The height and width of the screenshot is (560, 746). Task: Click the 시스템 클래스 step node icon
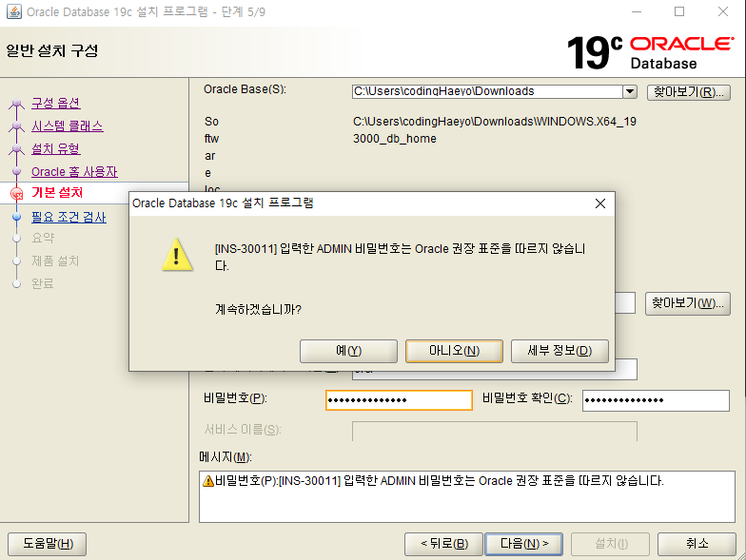coord(17,126)
